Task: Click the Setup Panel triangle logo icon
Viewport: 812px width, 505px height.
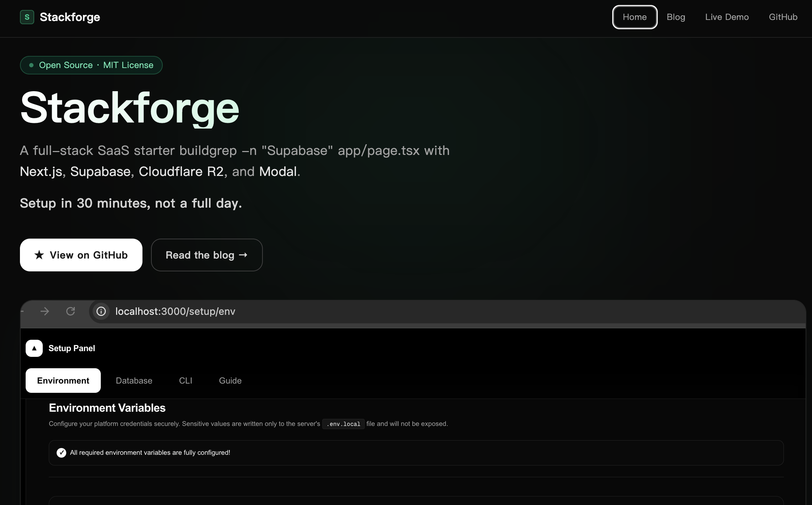Action: 34,348
